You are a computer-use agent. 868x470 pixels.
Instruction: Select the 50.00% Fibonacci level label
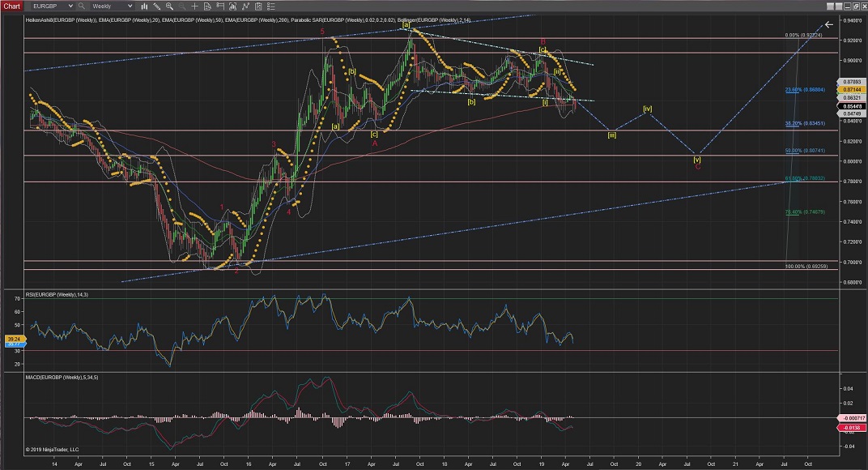[x=805, y=151]
